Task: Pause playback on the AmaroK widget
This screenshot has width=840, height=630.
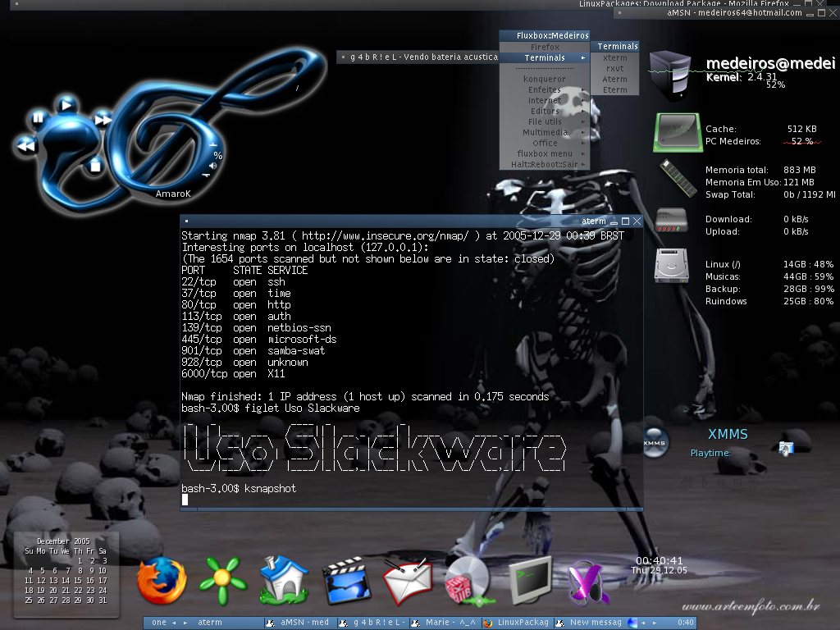Action: click(x=38, y=118)
